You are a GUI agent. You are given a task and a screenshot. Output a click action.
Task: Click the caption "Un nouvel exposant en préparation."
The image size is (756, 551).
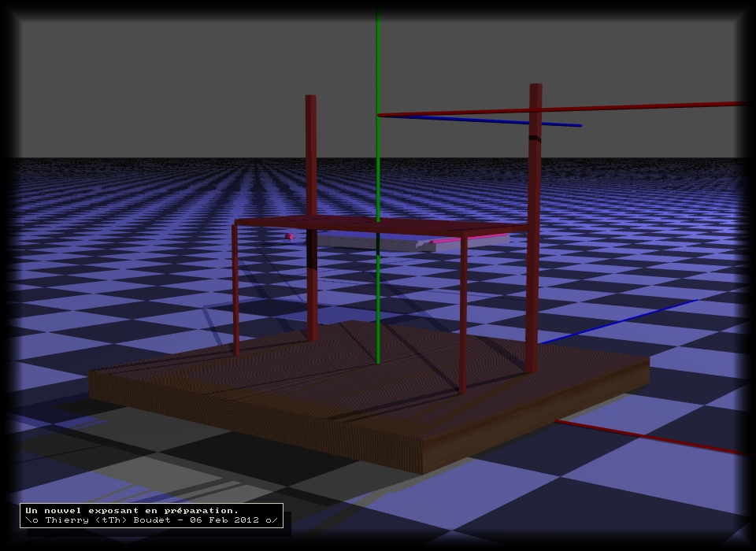click(x=132, y=511)
